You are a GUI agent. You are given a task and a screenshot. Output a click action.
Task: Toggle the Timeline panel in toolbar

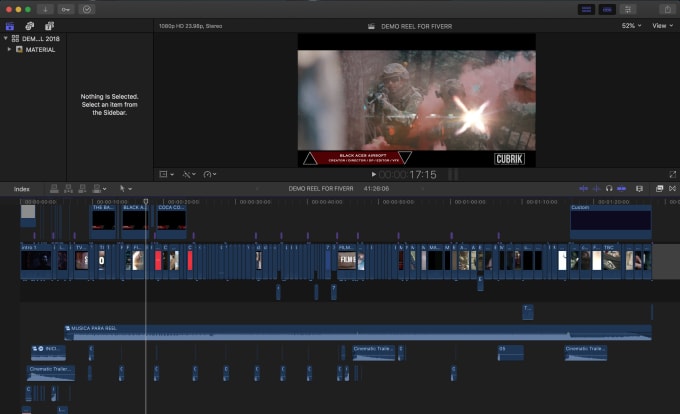[607, 9]
